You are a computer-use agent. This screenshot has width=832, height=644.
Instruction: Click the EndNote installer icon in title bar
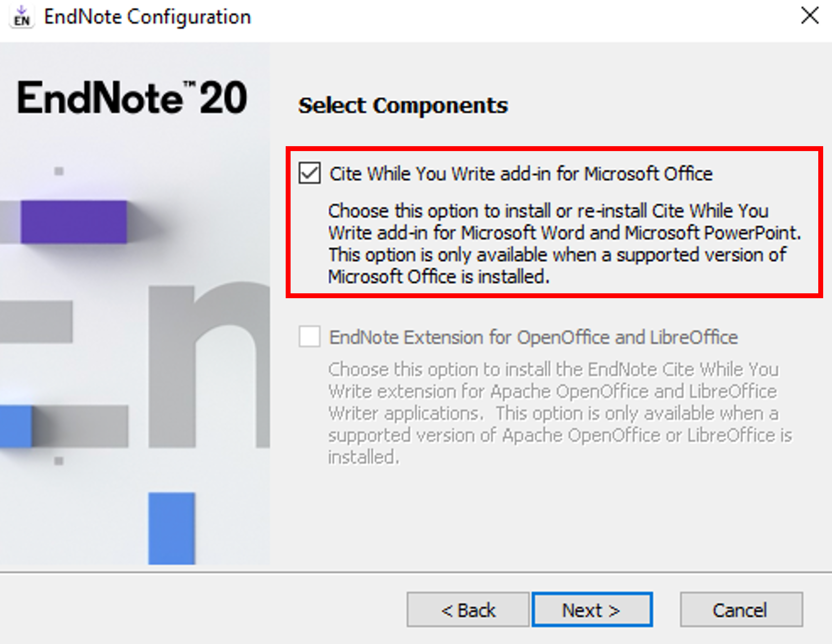[x=22, y=17]
